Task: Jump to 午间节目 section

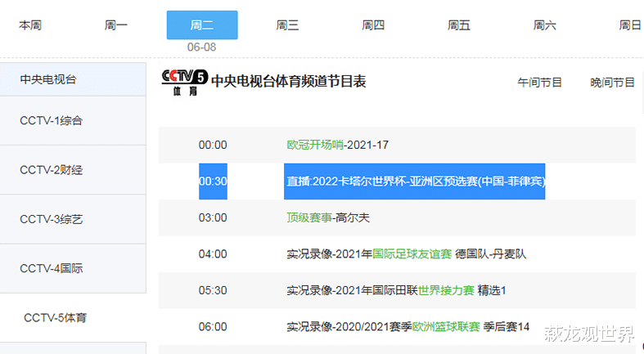Action: tap(539, 83)
